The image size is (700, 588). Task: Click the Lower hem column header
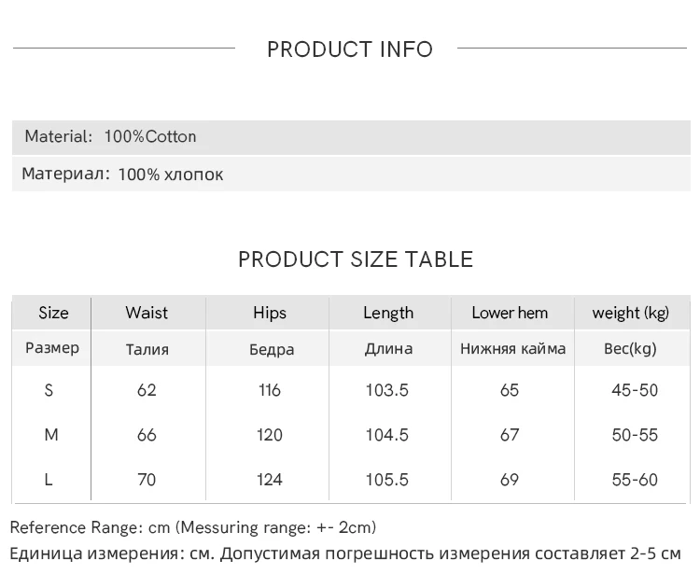(510, 313)
